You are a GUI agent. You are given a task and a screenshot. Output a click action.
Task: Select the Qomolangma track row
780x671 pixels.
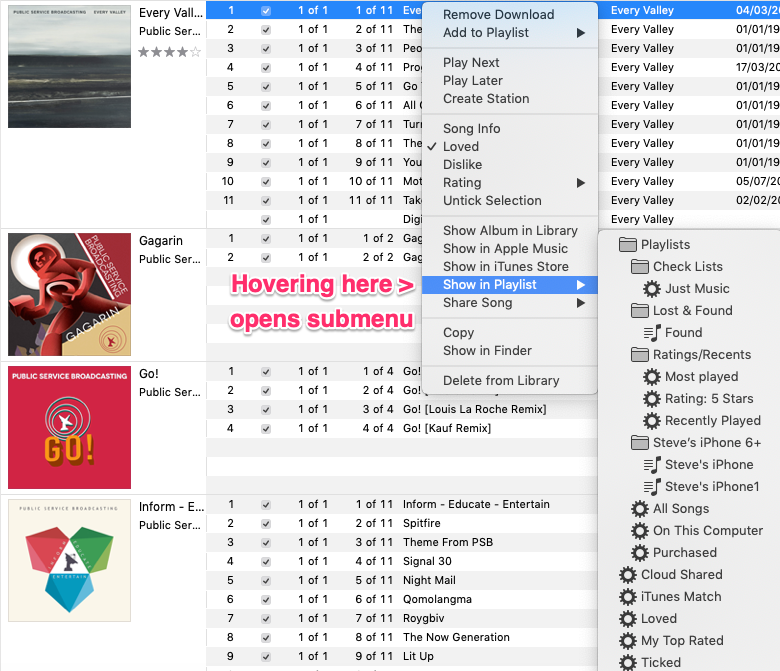coord(402,599)
